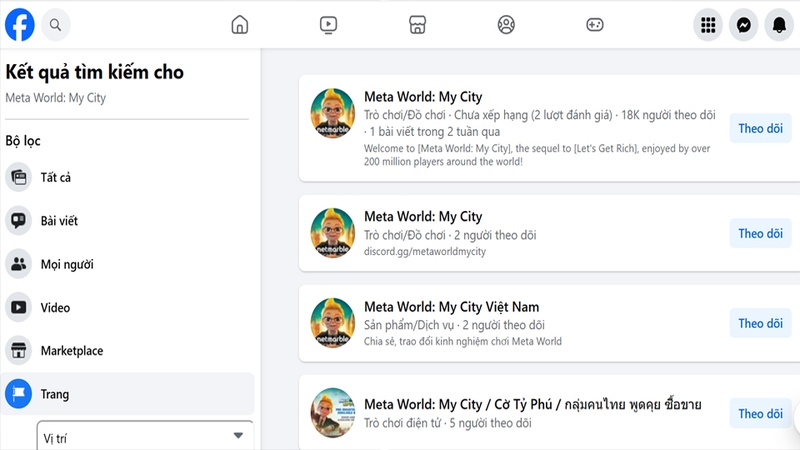800x450 pixels.
Task: Open the Marketplace storefront icon in top bar
Action: tap(417, 24)
